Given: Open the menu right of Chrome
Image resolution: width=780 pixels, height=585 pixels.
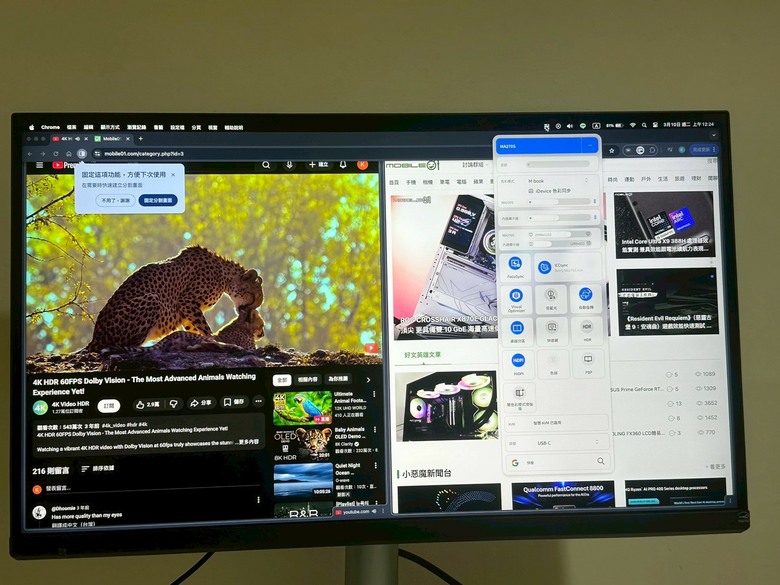Looking at the screenshot, I should click(x=72, y=127).
